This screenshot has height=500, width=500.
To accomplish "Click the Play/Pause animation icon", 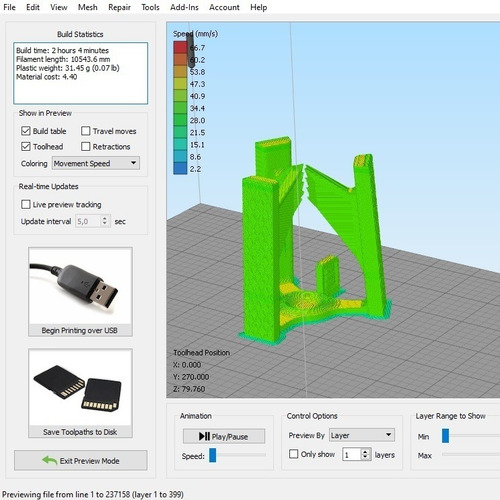I will coord(204,436).
